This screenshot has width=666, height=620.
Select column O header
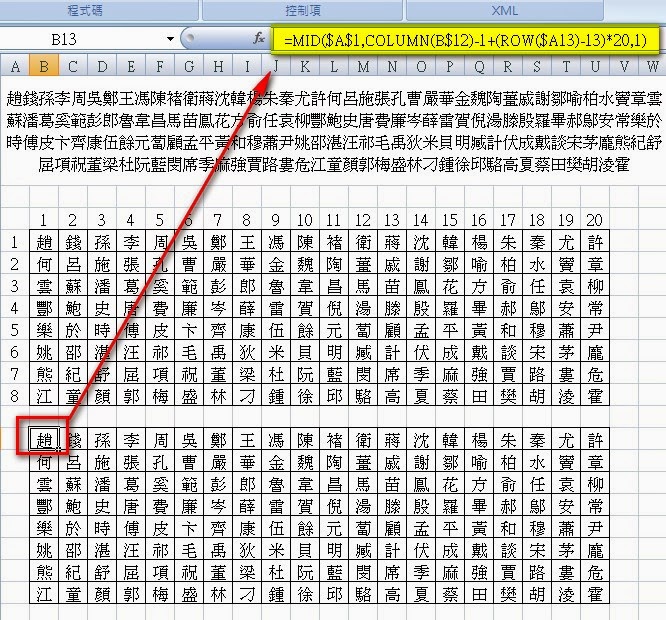pyautogui.click(x=421, y=66)
